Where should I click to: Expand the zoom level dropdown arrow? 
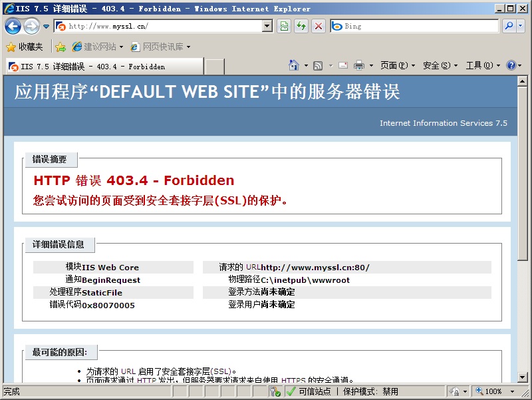coord(512,391)
